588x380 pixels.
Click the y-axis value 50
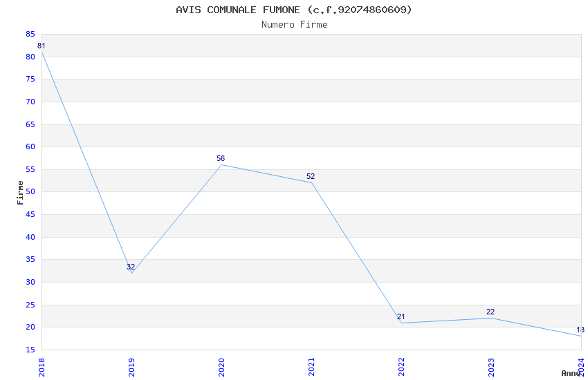tap(30, 191)
